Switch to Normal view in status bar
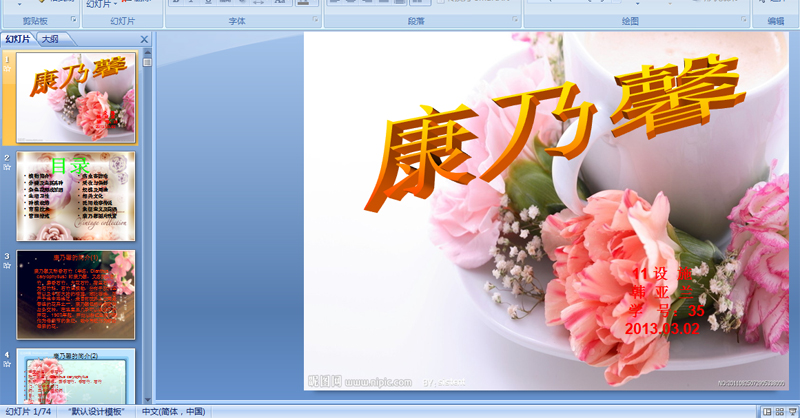Image resolution: width=800 pixels, height=418 pixels. tap(767, 412)
